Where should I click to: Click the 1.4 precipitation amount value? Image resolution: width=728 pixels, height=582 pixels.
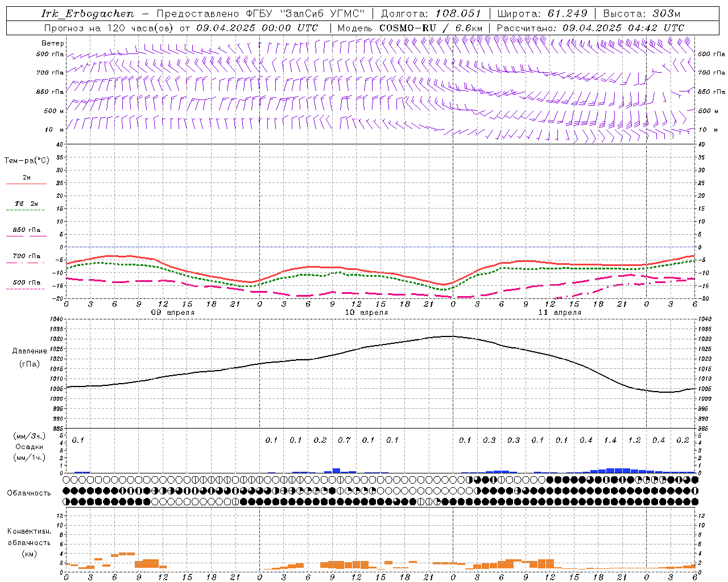pos(610,440)
